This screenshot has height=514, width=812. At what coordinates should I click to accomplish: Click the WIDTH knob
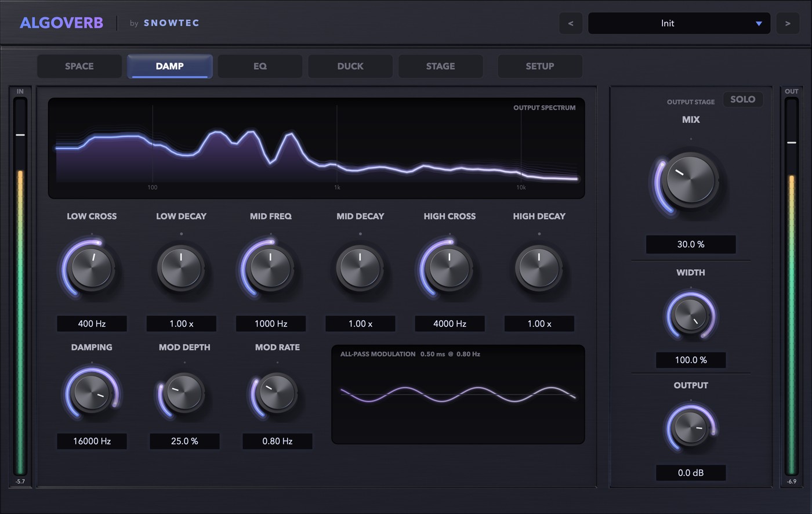pyautogui.click(x=691, y=315)
